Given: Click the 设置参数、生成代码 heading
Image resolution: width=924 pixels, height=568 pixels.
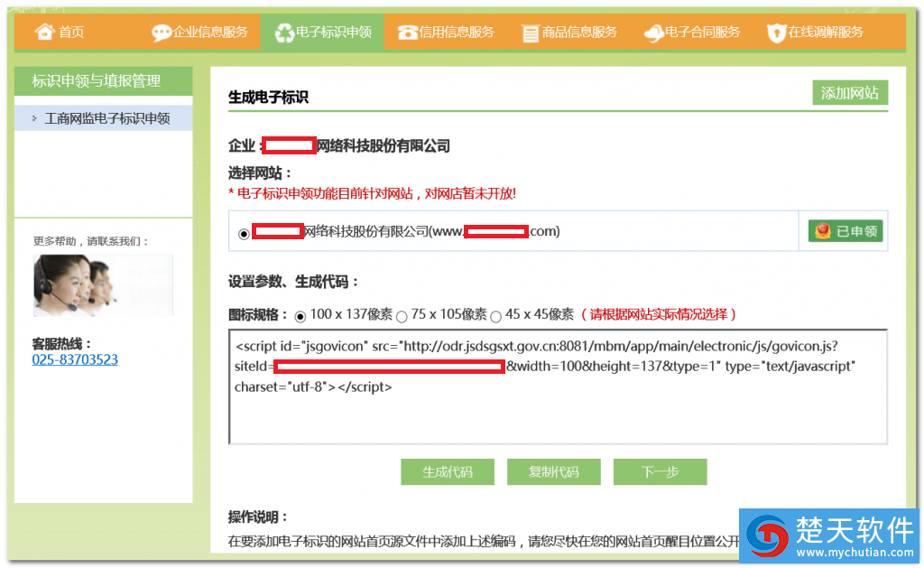Looking at the screenshot, I should [x=293, y=282].
